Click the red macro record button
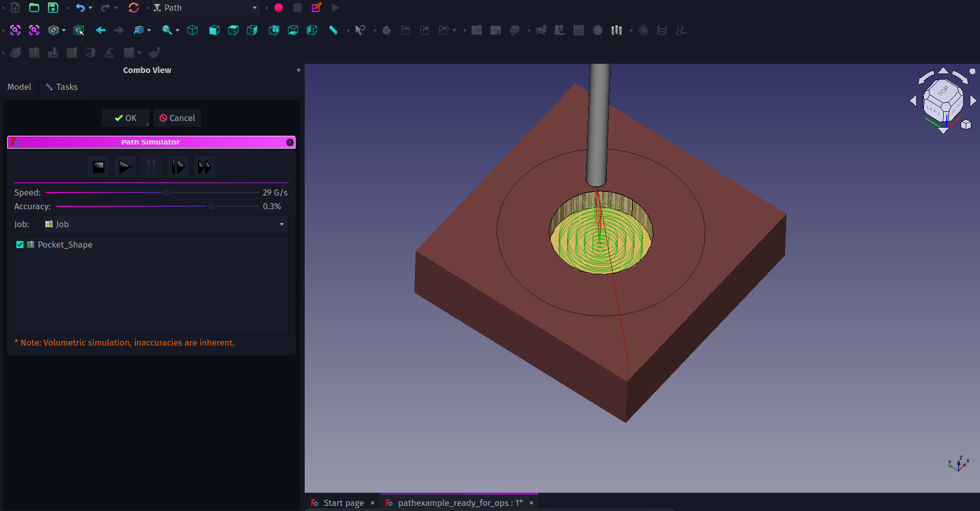Screen dimensions: 980x511 (279, 8)
